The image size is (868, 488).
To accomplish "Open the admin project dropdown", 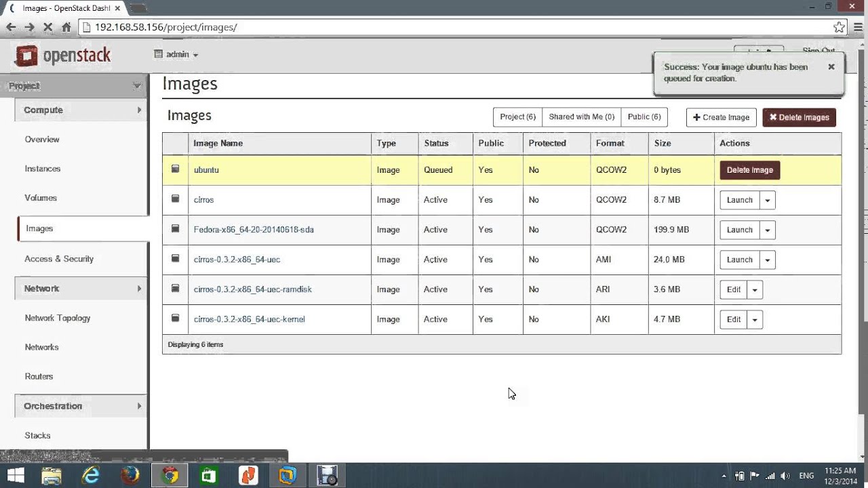I will coord(176,54).
